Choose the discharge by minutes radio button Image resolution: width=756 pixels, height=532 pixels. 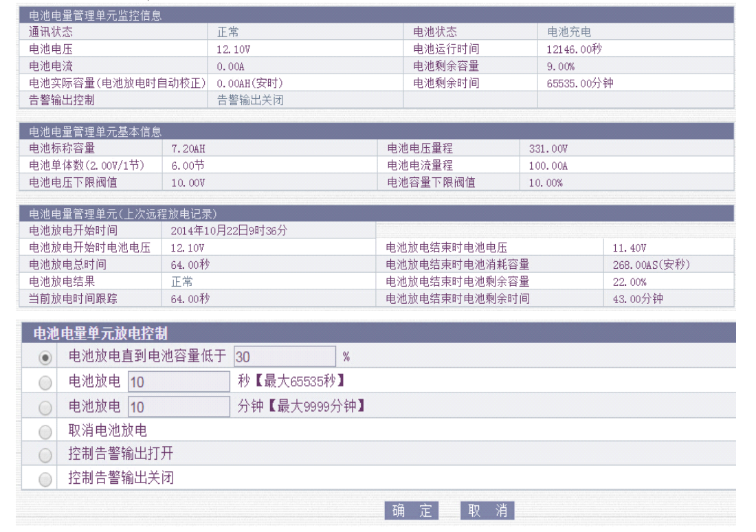[x=45, y=408]
